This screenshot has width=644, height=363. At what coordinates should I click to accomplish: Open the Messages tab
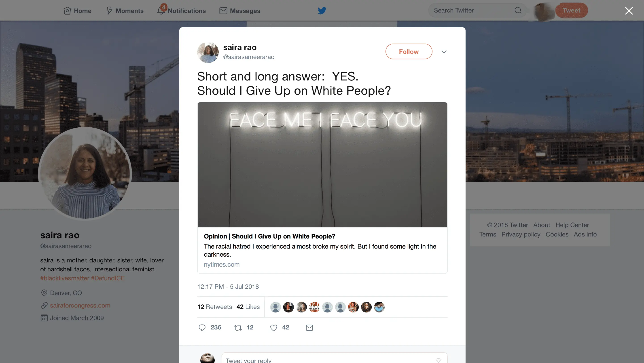coord(240,11)
